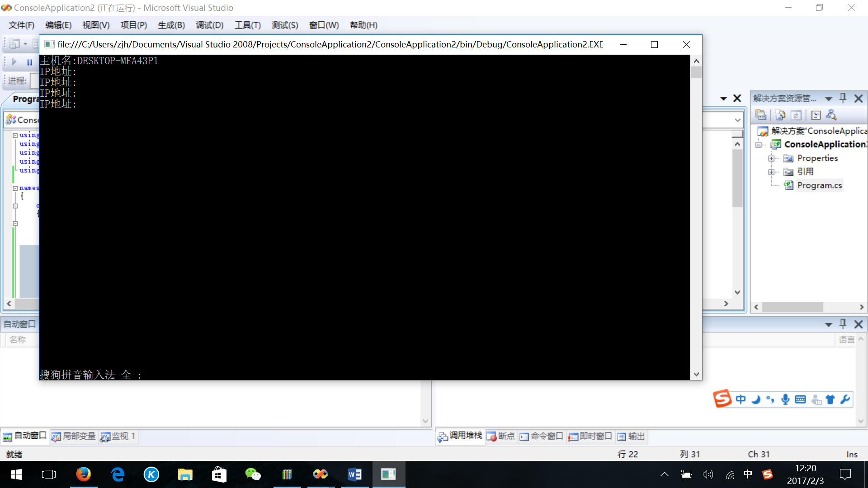Click the Start Debugging play button
The image size is (868, 488).
[x=14, y=61]
